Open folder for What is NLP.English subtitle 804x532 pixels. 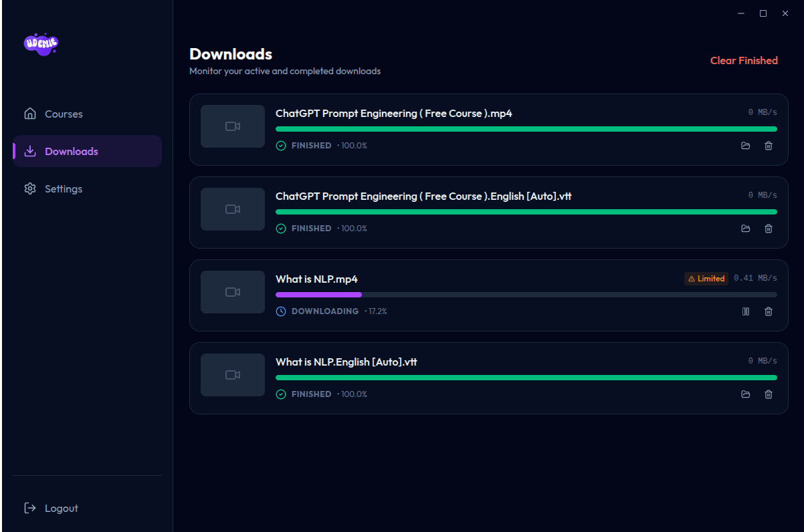pos(746,394)
